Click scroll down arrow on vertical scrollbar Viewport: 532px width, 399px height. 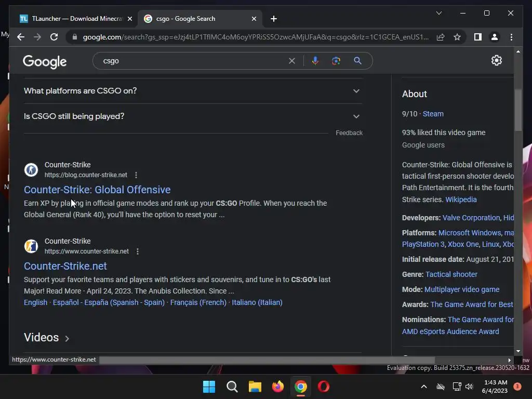tap(518, 351)
